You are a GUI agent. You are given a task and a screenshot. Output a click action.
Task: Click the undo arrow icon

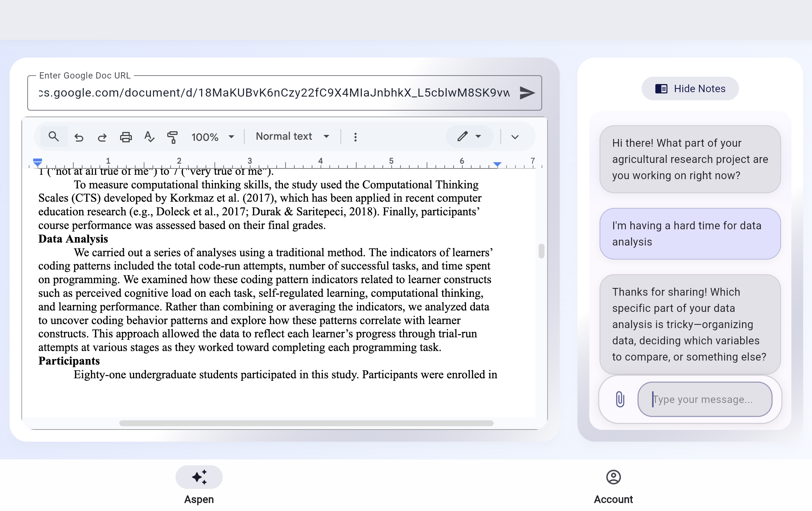click(79, 137)
